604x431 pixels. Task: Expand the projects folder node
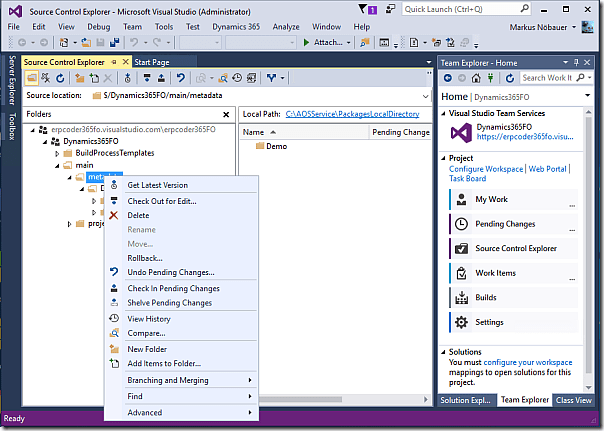(x=69, y=224)
